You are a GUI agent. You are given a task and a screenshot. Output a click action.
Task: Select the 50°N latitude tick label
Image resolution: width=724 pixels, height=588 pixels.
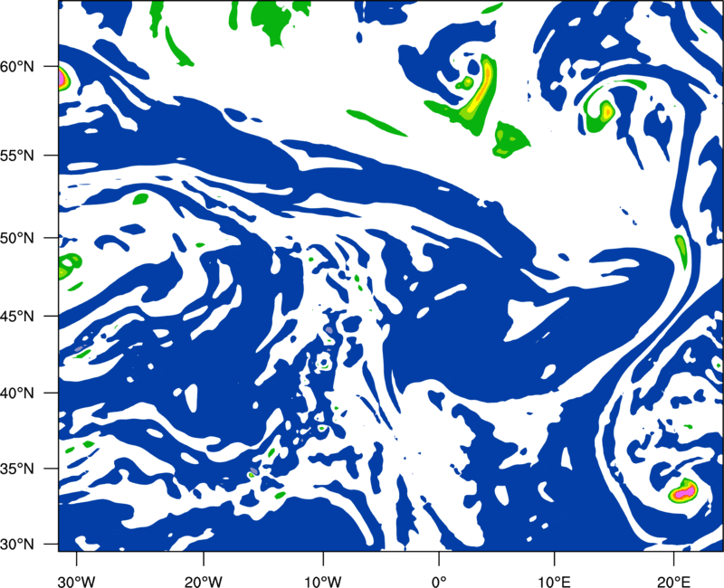[x=17, y=238]
